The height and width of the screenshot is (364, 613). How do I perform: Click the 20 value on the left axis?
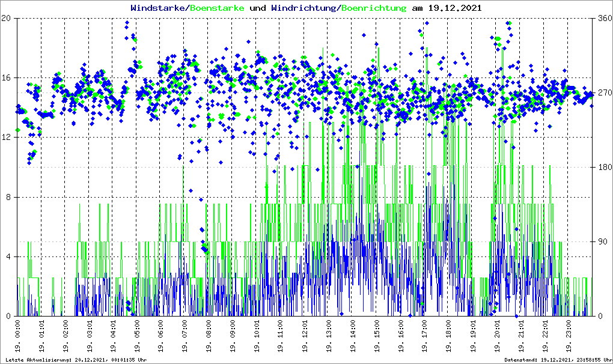(x=7, y=18)
